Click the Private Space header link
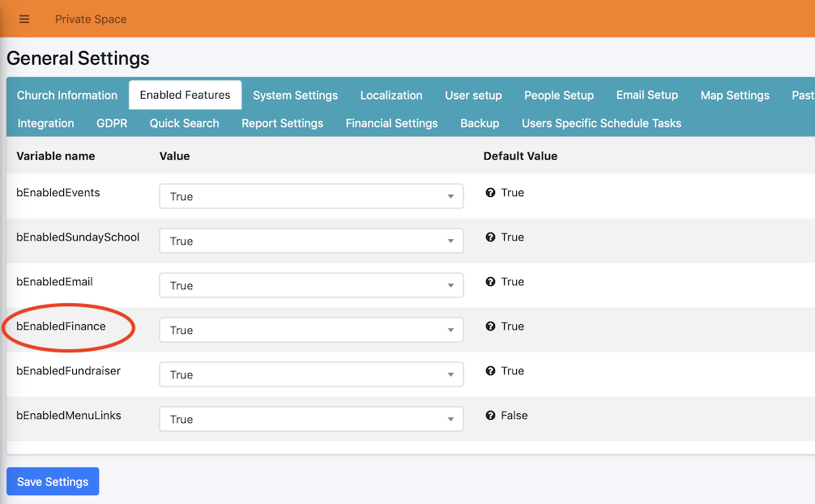 (x=91, y=19)
